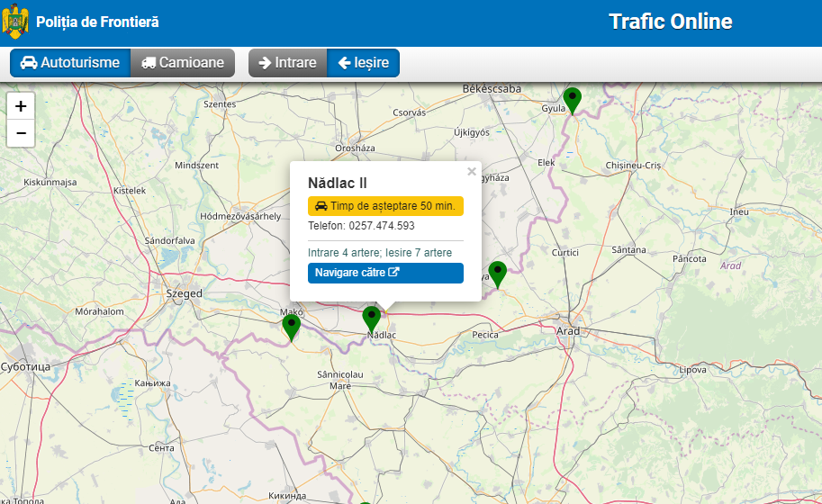Select the green map marker near Gyula

[572, 99]
